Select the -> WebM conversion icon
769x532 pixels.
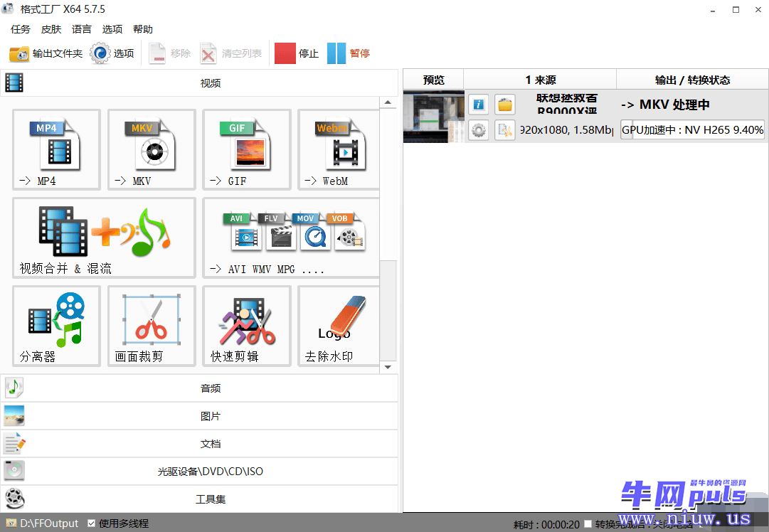[339, 149]
